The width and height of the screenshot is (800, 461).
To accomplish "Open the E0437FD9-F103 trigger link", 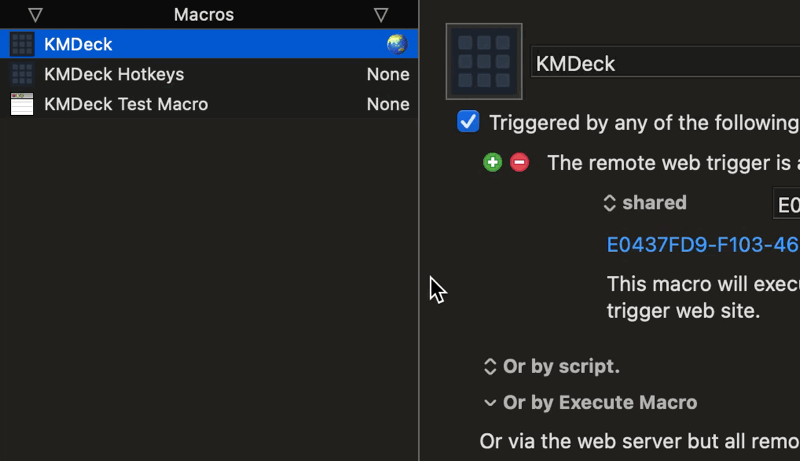I will 703,245.
